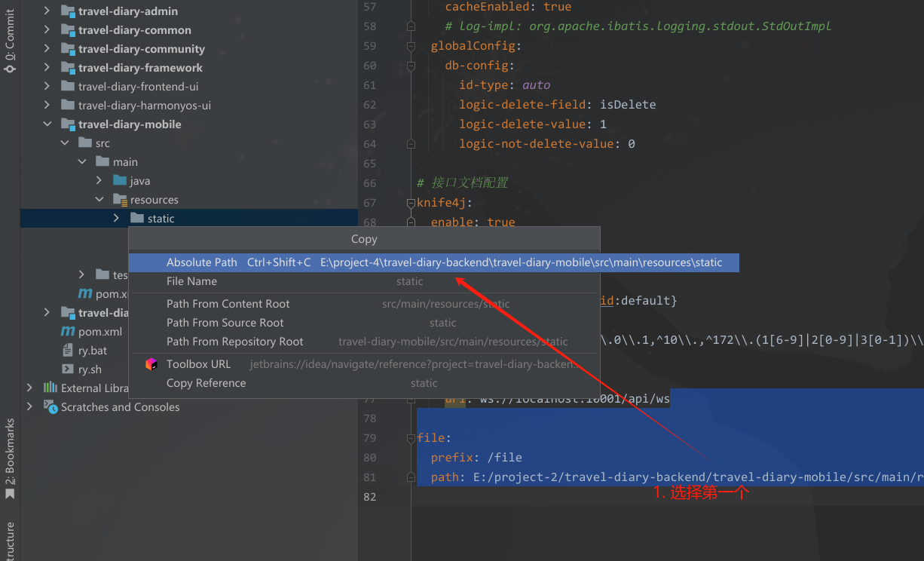Click the src folder icon

coord(84,143)
